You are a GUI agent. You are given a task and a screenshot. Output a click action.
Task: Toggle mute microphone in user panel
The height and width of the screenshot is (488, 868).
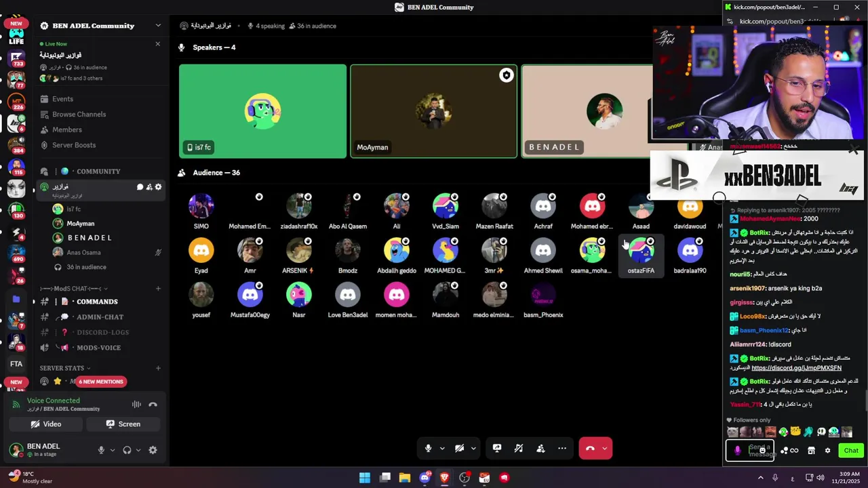click(x=101, y=450)
